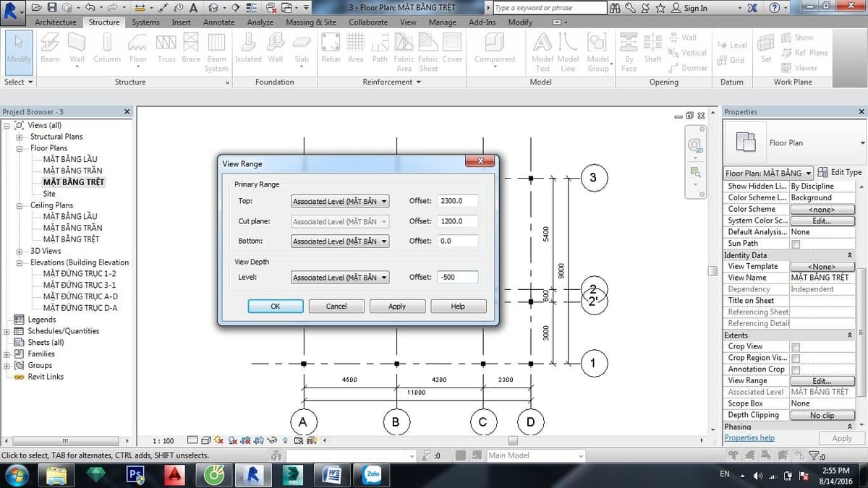Viewport: 868px width, 488px height.
Task: Switch to the Systems ribbon tab
Action: pos(145,22)
